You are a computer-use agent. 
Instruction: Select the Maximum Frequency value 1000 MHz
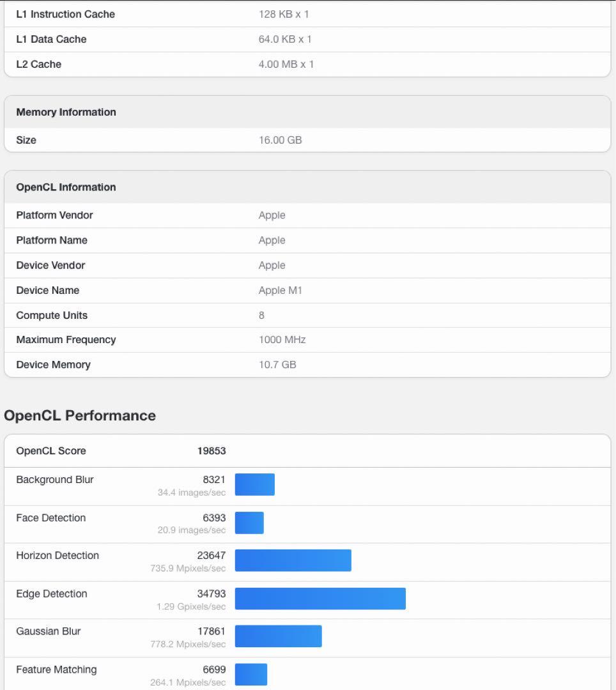pos(282,340)
